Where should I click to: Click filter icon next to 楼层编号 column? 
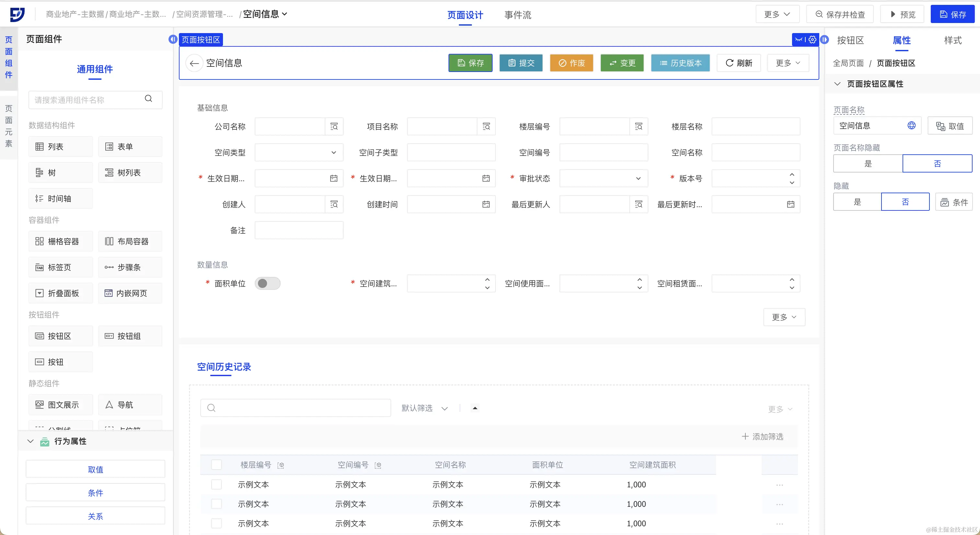281,465
